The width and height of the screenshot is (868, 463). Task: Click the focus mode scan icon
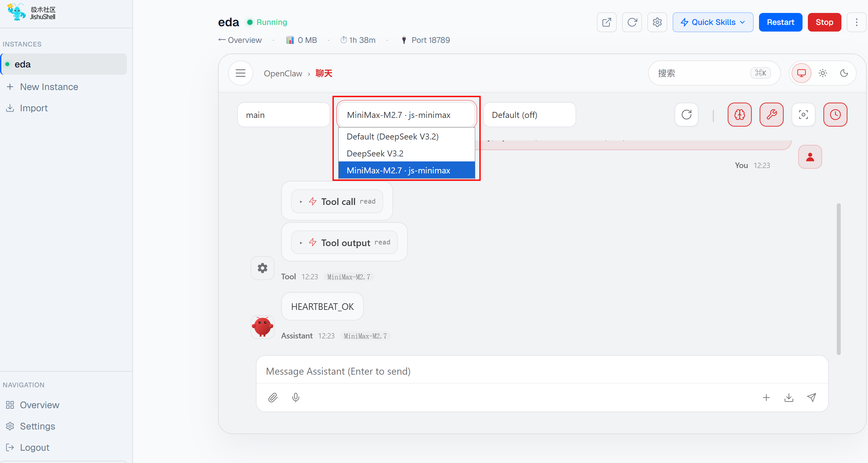[803, 115]
